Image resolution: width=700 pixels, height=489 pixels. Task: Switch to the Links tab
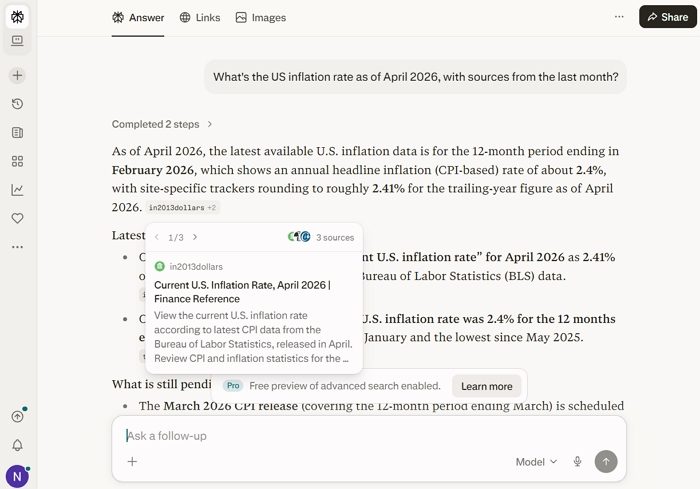pyautogui.click(x=199, y=17)
